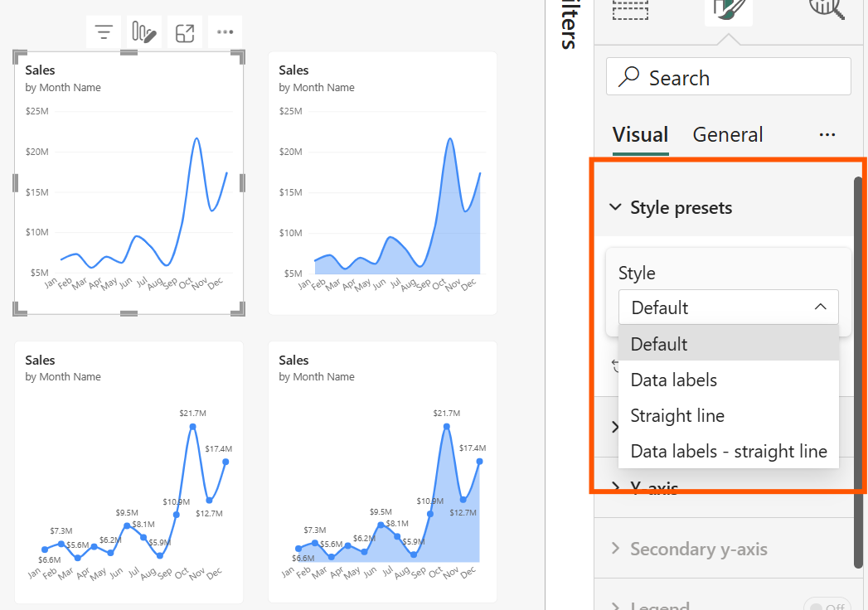Choose Data labels - straight line preset

[729, 451]
